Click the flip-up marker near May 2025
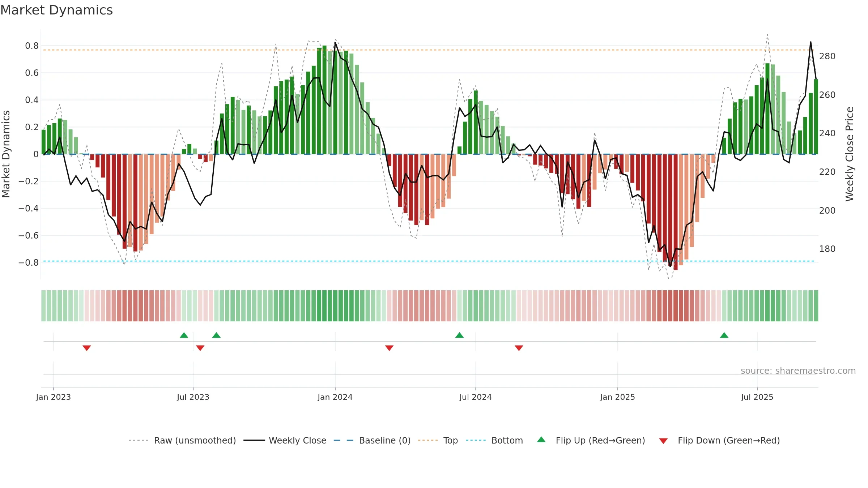 (x=724, y=335)
